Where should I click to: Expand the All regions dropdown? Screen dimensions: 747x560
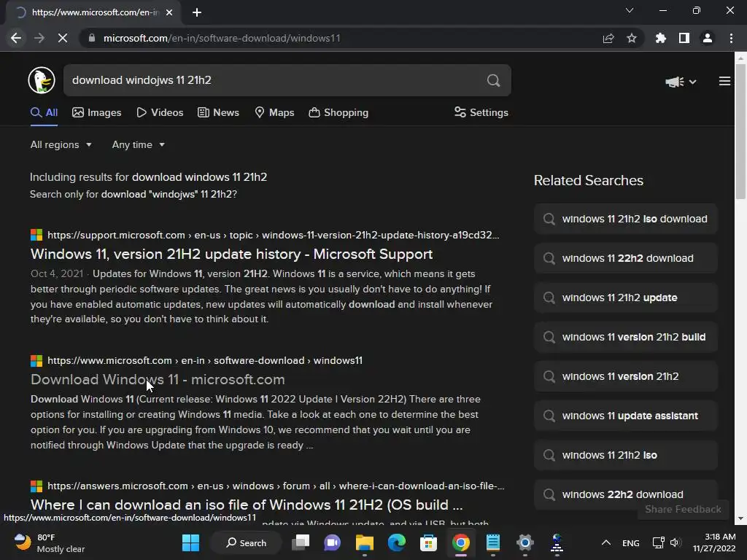tap(61, 145)
